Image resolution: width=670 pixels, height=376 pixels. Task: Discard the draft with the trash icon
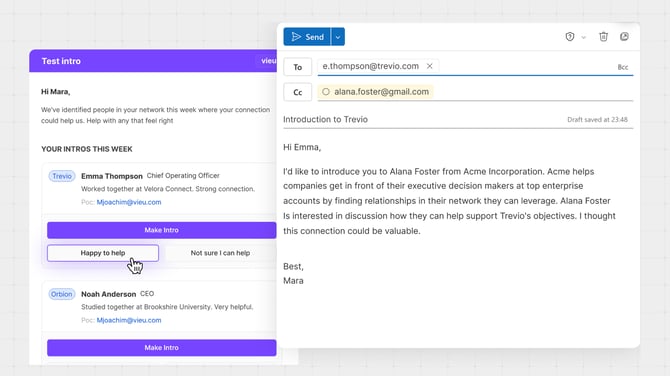coord(603,37)
